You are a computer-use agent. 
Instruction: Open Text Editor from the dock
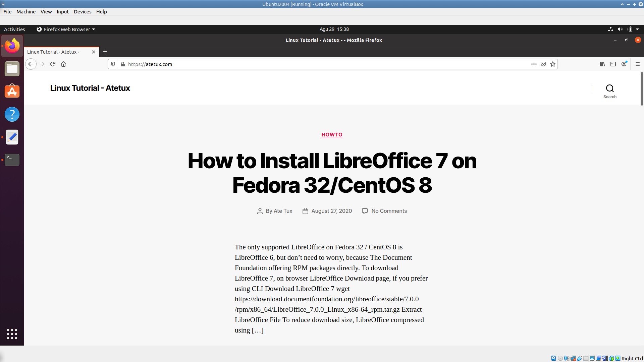(12, 137)
